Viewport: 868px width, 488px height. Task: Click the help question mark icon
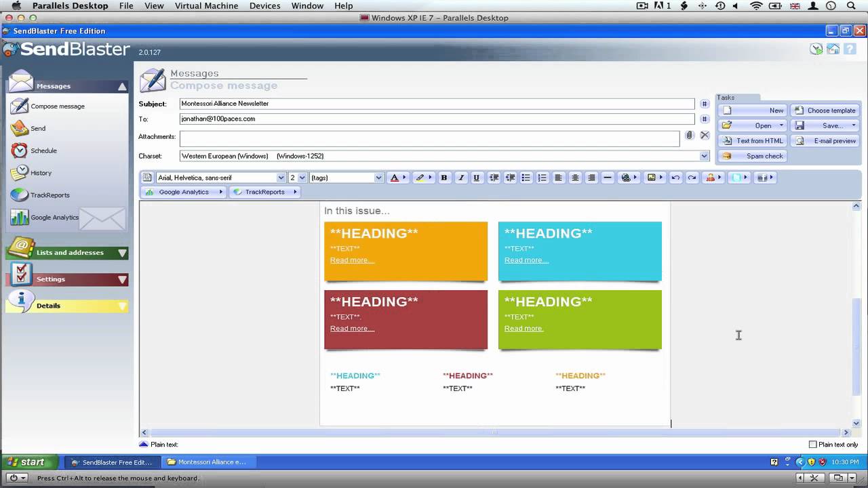pyautogui.click(x=849, y=49)
